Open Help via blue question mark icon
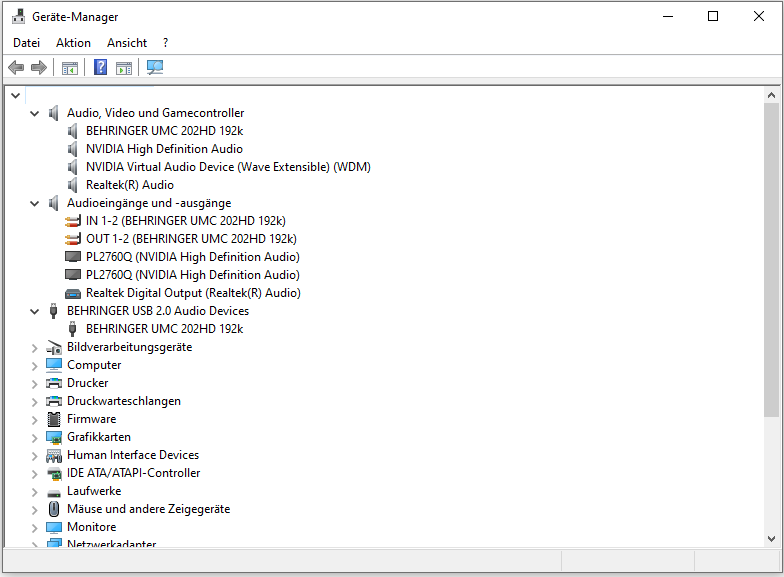 [x=100, y=67]
